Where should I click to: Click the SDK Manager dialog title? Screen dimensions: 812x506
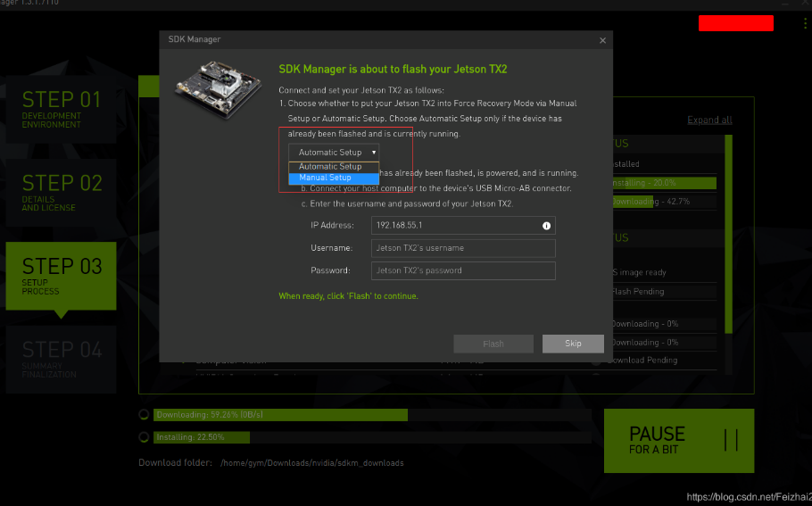195,39
